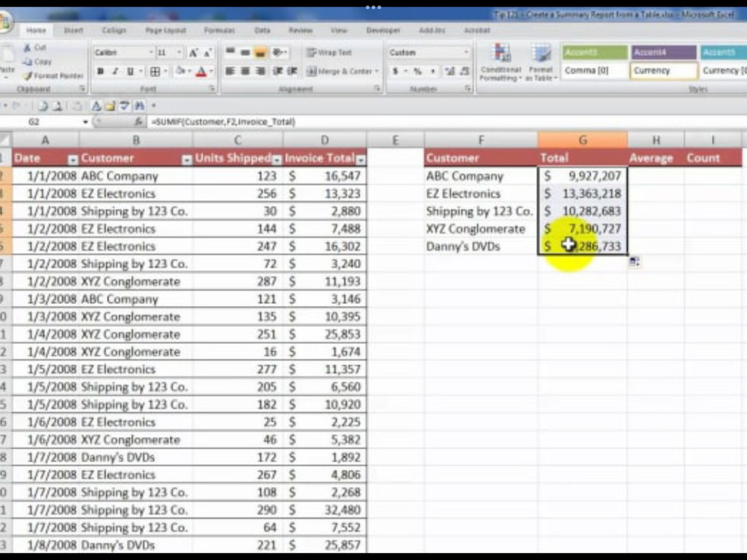Align text right
Image resolution: width=747 pixels, height=560 pixels.
pyautogui.click(x=260, y=71)
